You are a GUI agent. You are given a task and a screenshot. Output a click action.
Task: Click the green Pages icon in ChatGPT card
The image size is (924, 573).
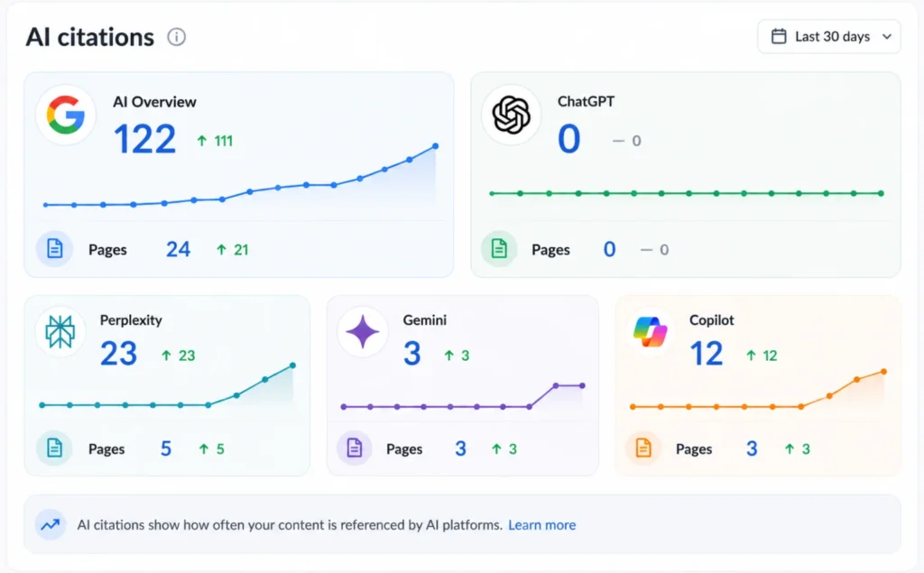click(499, 249)
